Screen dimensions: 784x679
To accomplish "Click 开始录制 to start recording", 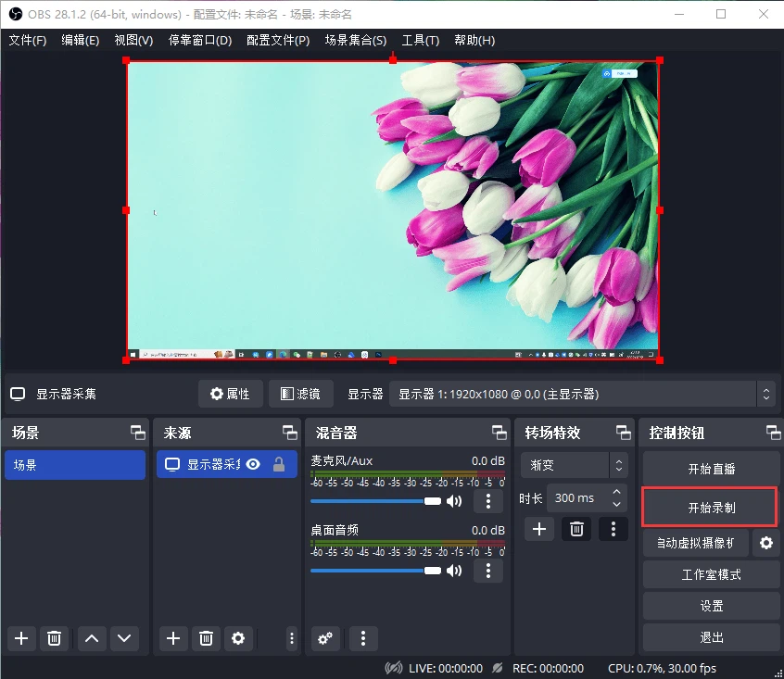I will pyautogui.click(x=711, y=508).
